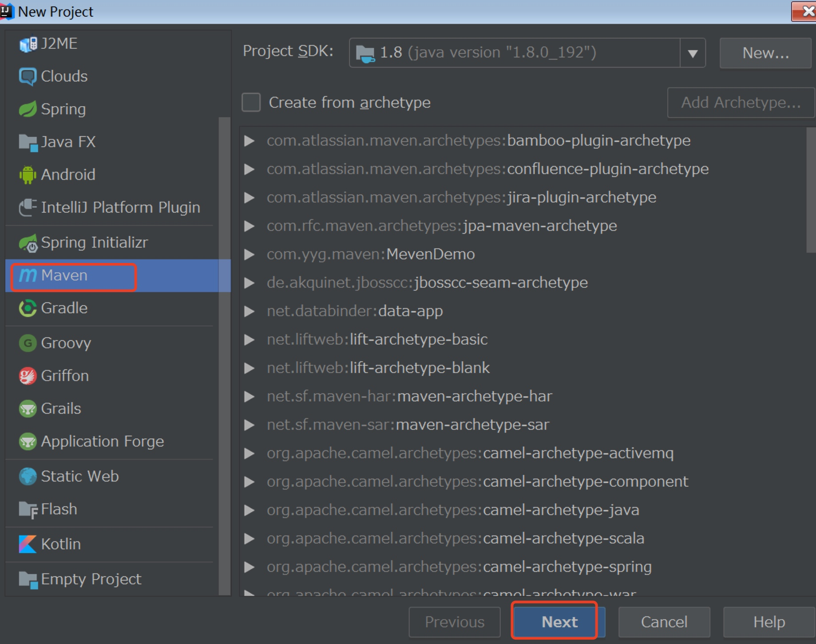The image size is (816, 644).
Task: Open the Project SDK dropdown arrow
Action: point(693,53)
